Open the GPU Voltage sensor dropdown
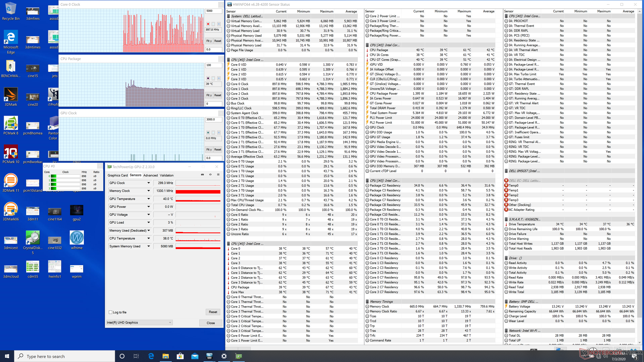Image resolution: width=644 pixels, height=362 pixels. pyautogui.click(x=149, y=215)
